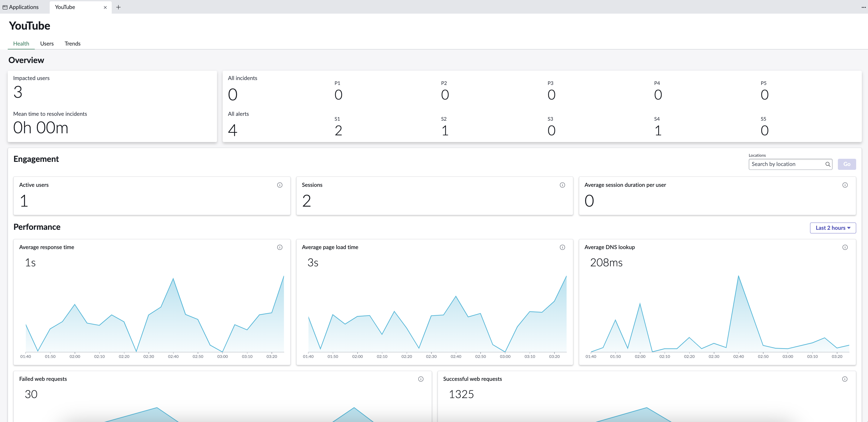Show info for Average page load time
This screenshot has height=422, width=868.
[562, 247]
